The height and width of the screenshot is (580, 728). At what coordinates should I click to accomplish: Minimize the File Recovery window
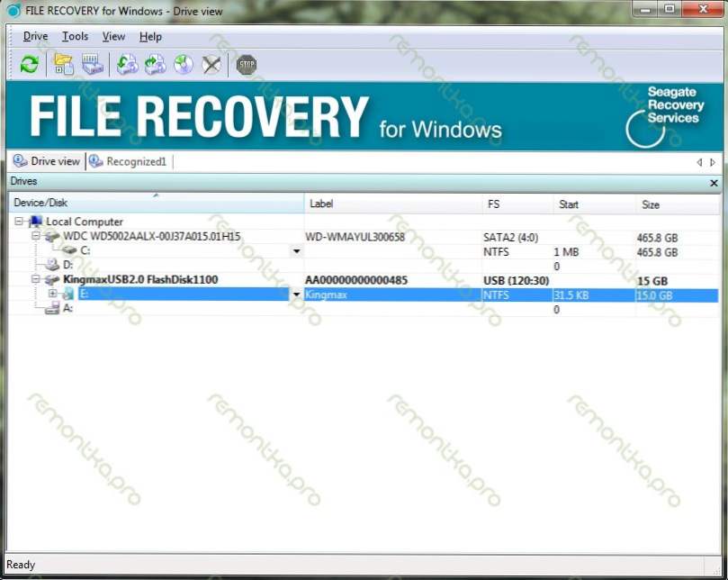tap(645, 9)
